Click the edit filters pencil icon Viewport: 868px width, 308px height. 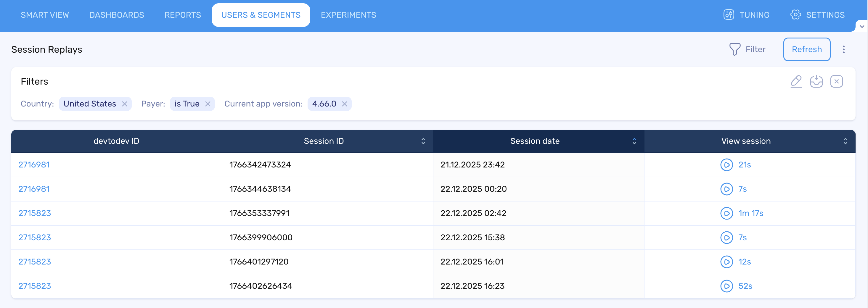coord(796,81)
